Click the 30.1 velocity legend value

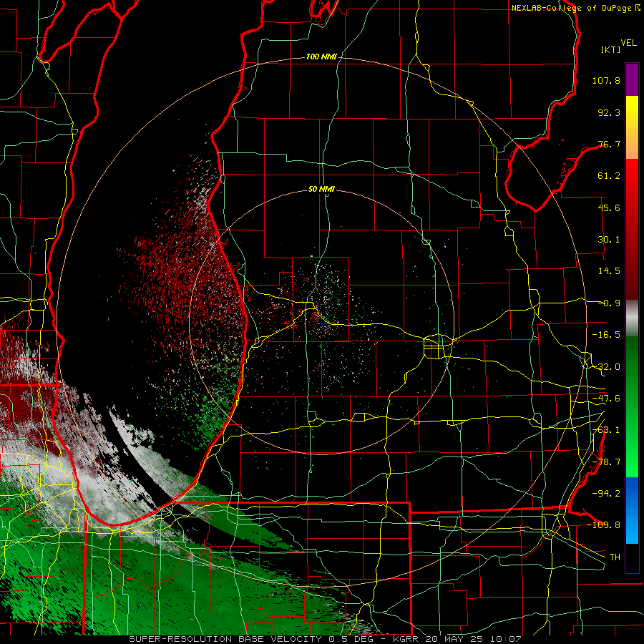(609, 240)
